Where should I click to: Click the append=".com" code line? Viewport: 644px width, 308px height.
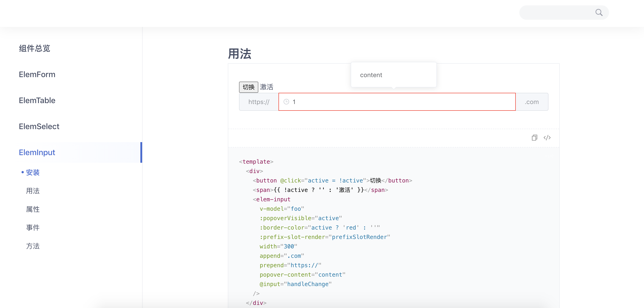pos(282,256)
